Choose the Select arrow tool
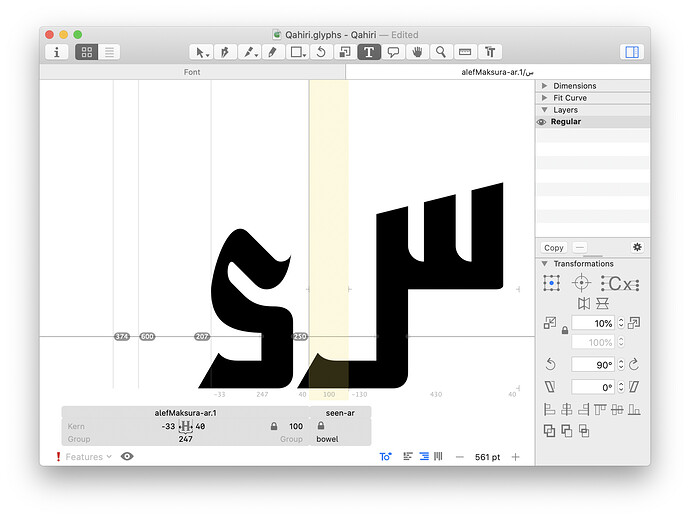This screenshot has width=690, height=518. click(x=202, y=52)
